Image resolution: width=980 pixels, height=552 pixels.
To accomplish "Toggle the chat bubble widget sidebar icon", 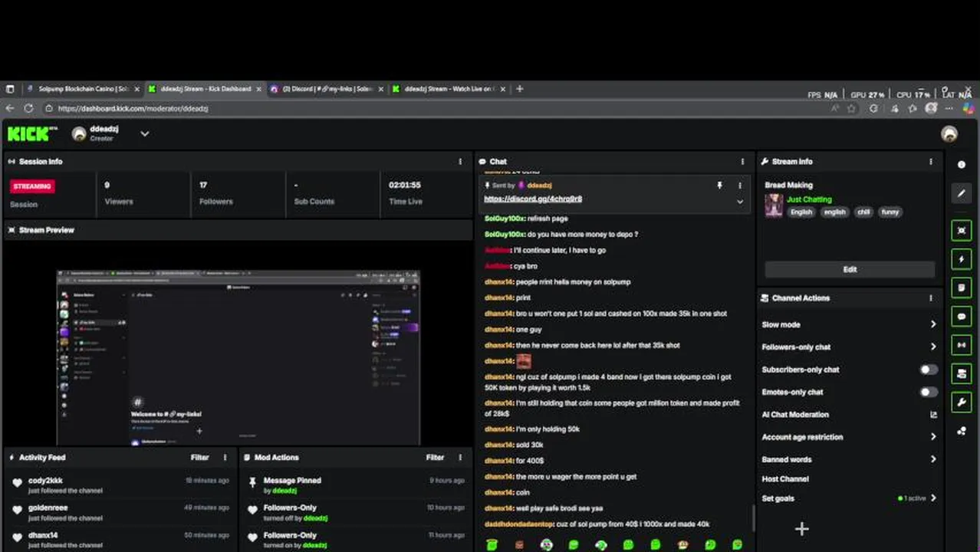I will point(962,316).
